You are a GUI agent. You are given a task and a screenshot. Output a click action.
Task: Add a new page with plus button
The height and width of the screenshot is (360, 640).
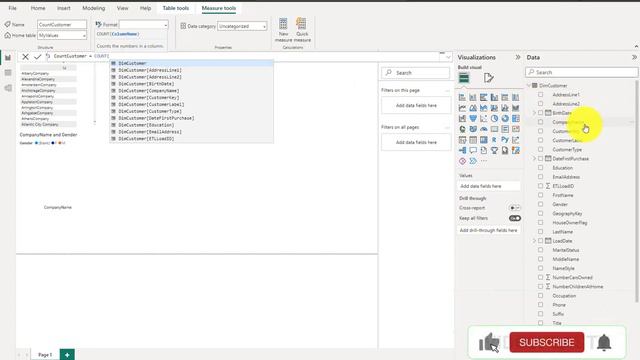point(67,355)
